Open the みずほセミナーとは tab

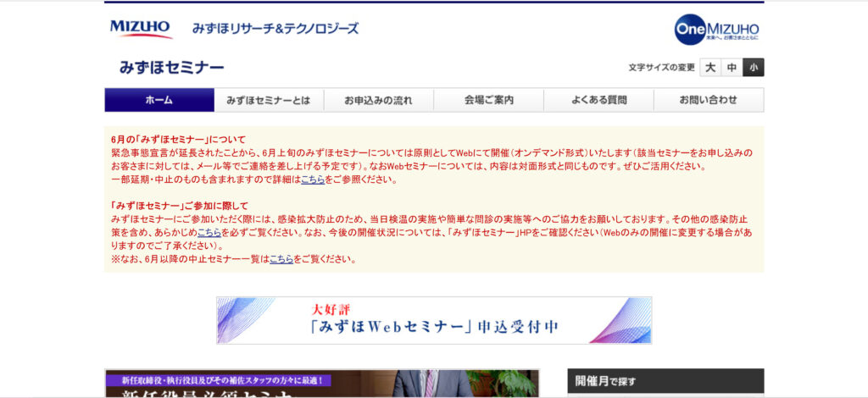pos(269,100)
